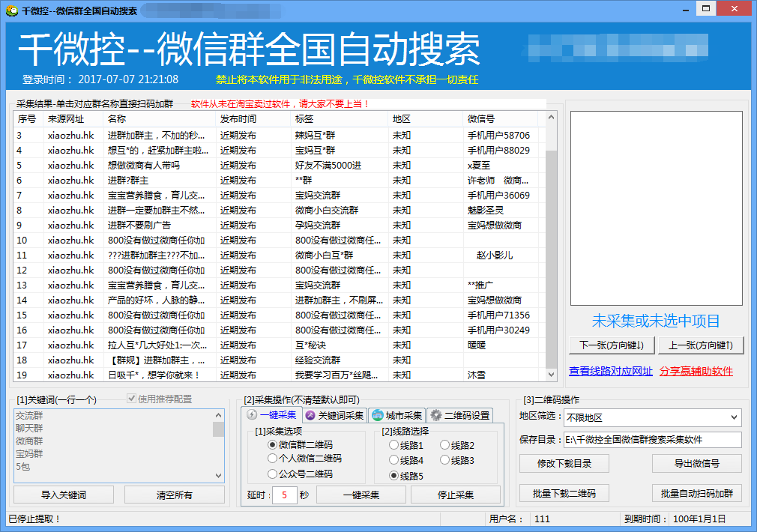Select row 9 named 进群不要刷广告
This screenshot has height=532, width=757.
pos(280,225)
